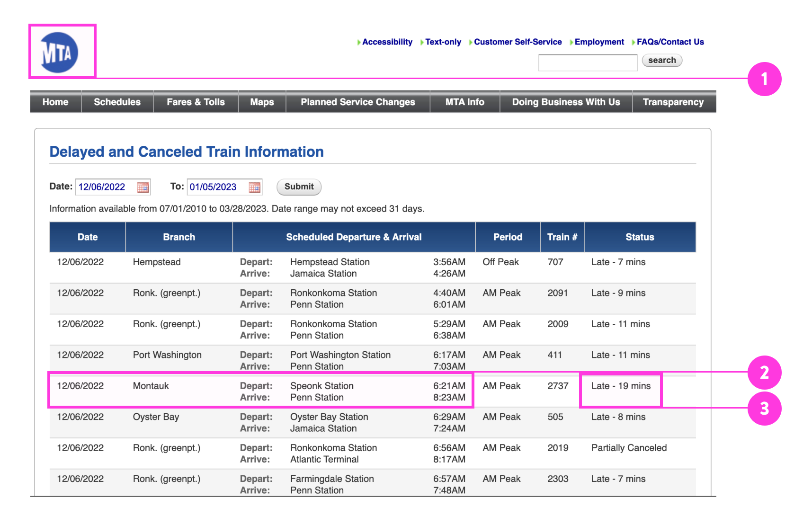
Task: Select MTA Info in navigation
Action: click(464, 102)
